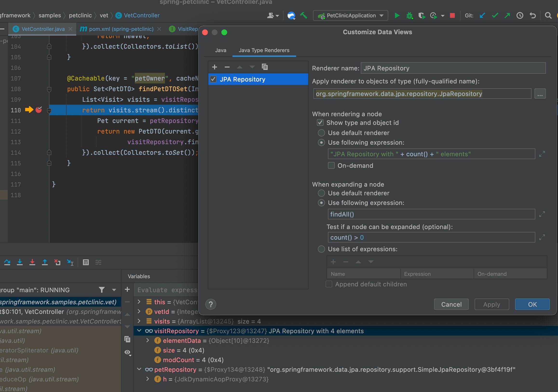Select Use list of expressions radio button
558x392 pixels.
(321, 249)
